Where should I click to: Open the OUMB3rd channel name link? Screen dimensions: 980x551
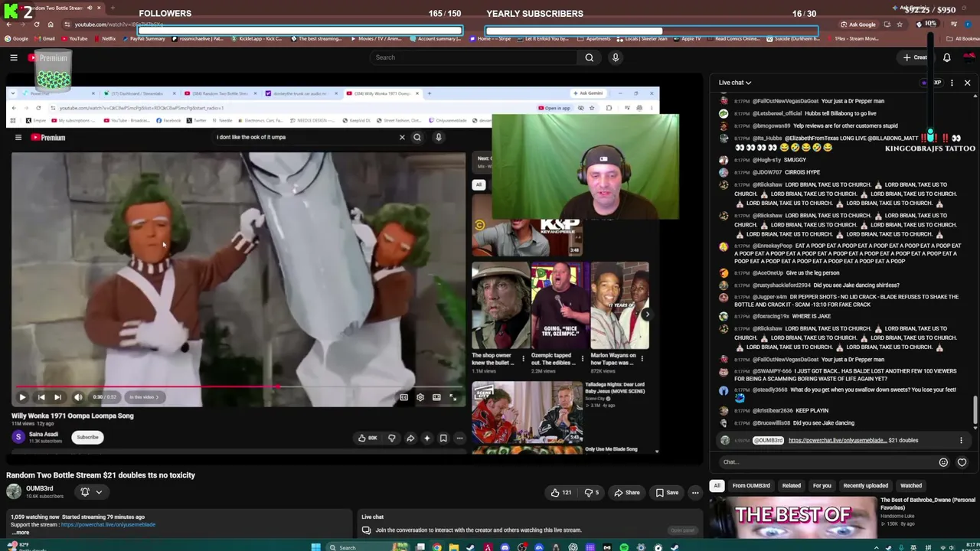point(40,489)
